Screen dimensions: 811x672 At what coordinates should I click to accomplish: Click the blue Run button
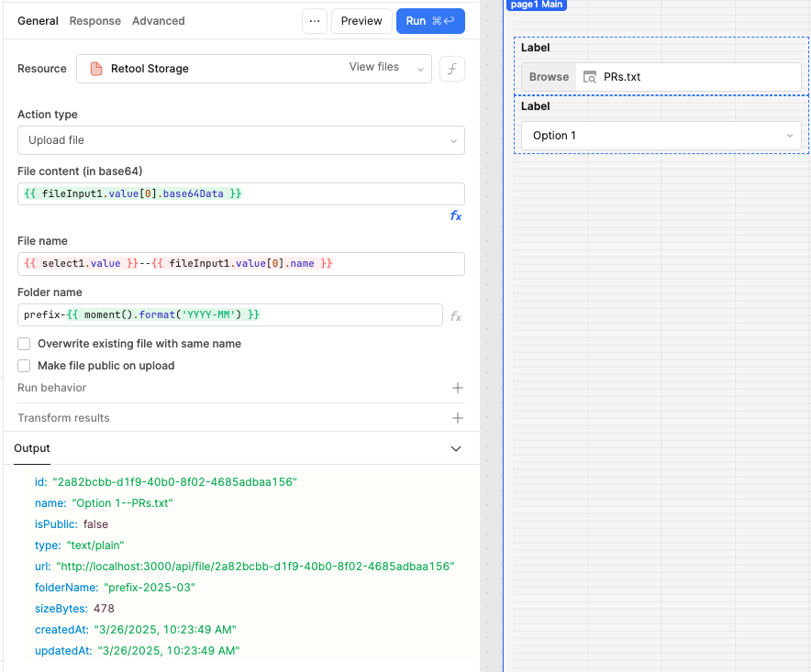click(x=430, y=21)
